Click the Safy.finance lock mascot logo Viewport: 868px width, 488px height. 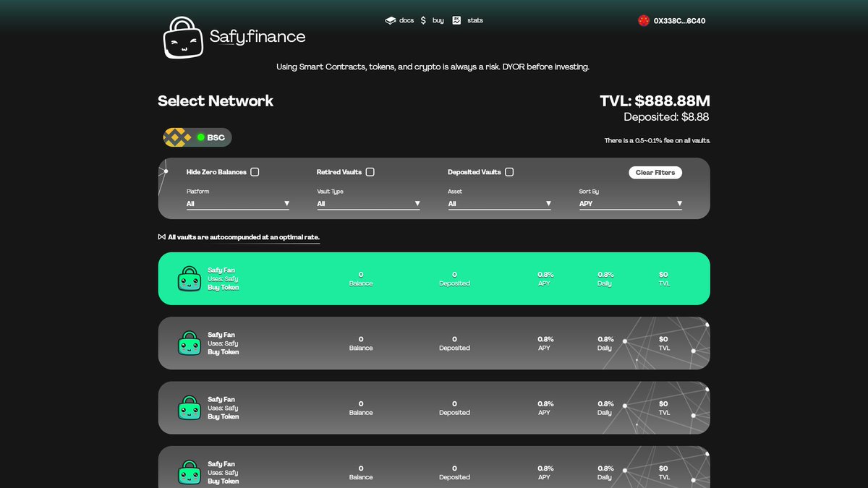click(x=183, y=37)
